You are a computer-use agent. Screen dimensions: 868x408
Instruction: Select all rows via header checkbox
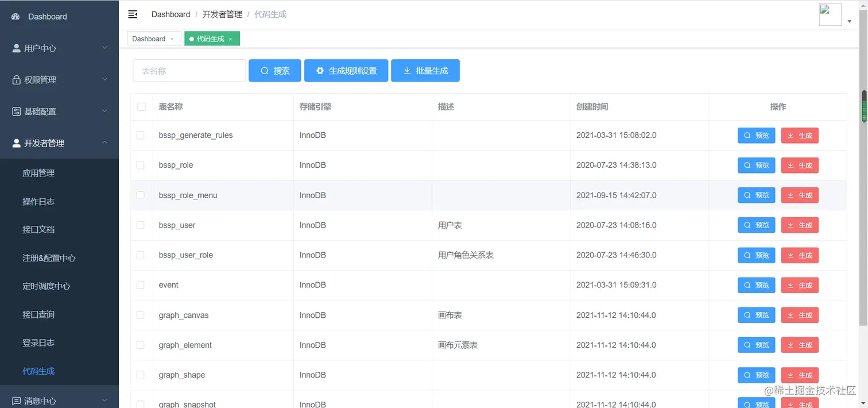(141, 107)
